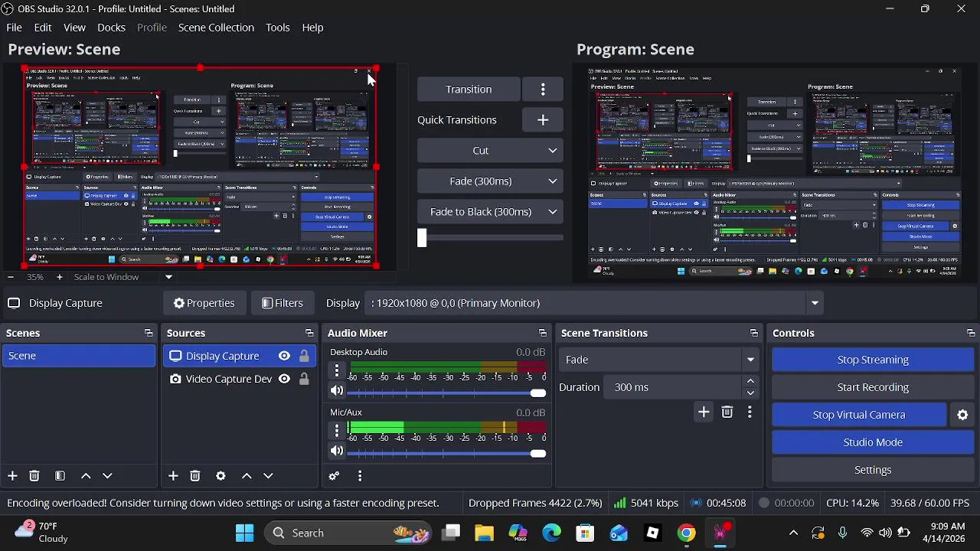Move source up arrow in Sources panel

(x=247, y=476)
